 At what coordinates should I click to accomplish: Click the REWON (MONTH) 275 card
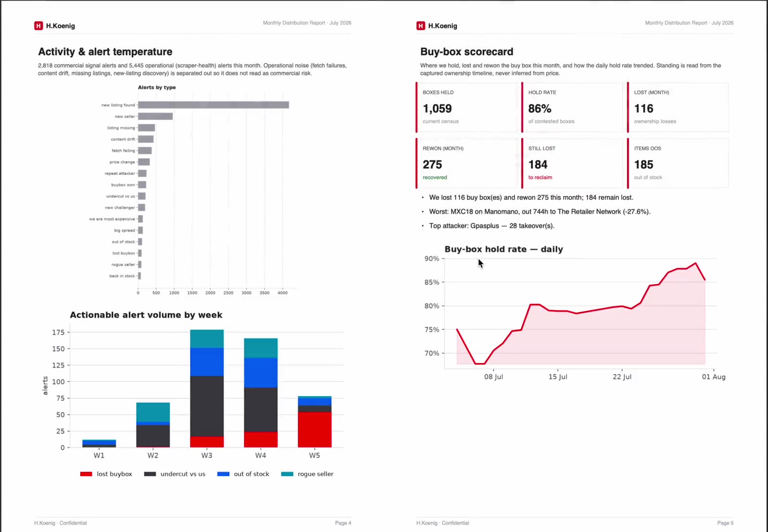pos(467,163)
